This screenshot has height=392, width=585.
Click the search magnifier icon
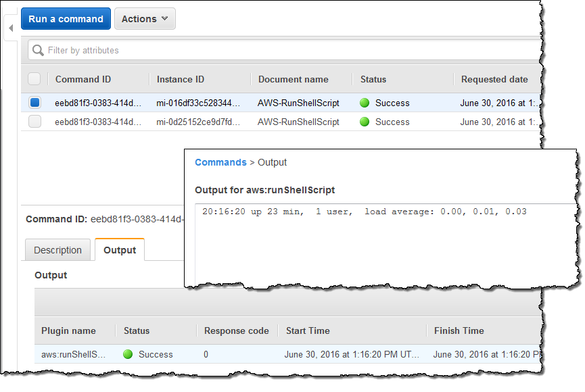38,50
